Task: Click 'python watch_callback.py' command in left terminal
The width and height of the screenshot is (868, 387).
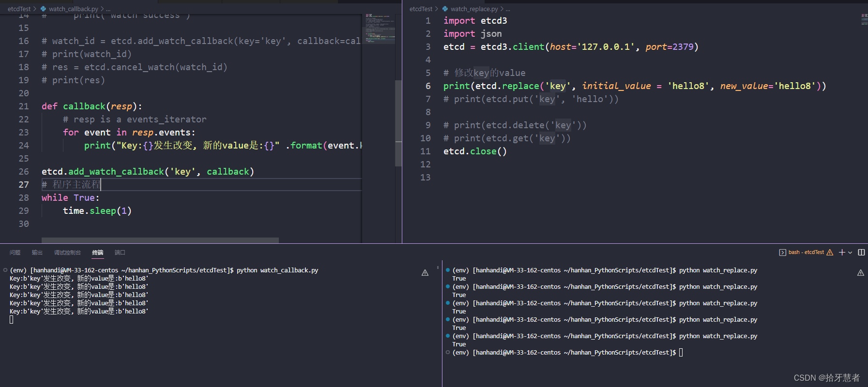Action: [x=277, y=270]
